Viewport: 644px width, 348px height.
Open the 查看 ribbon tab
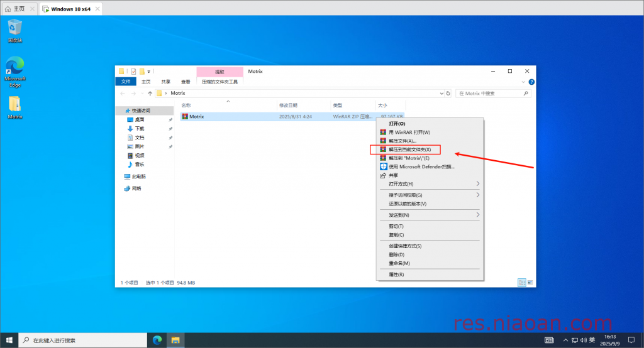click(186, 82)
